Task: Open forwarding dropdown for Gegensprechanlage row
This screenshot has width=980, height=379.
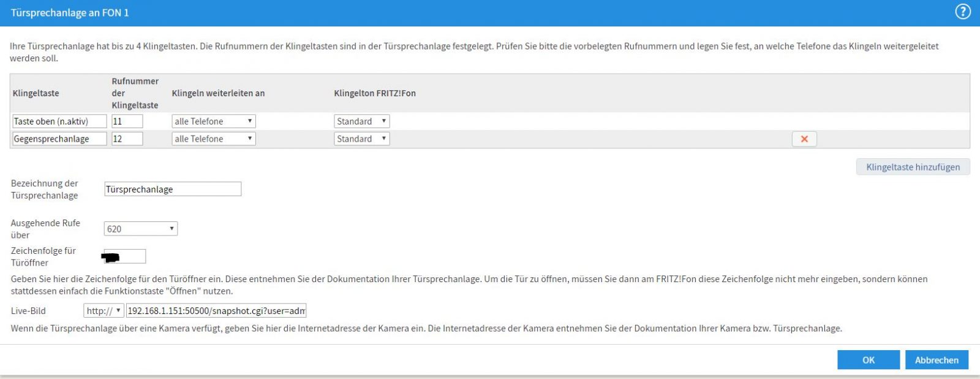Action: (213, 139)
